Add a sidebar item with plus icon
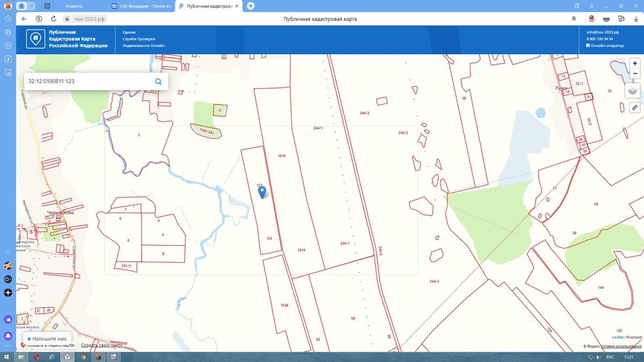This screenshot has height=362, width=644. tap(8, 252)
